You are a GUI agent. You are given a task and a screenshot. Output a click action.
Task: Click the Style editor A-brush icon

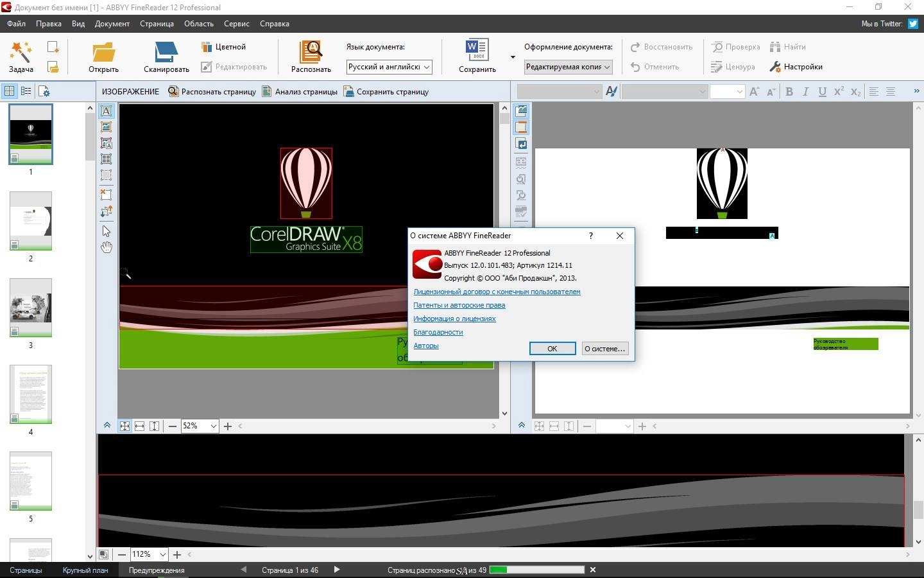click(x=612, y=91)
